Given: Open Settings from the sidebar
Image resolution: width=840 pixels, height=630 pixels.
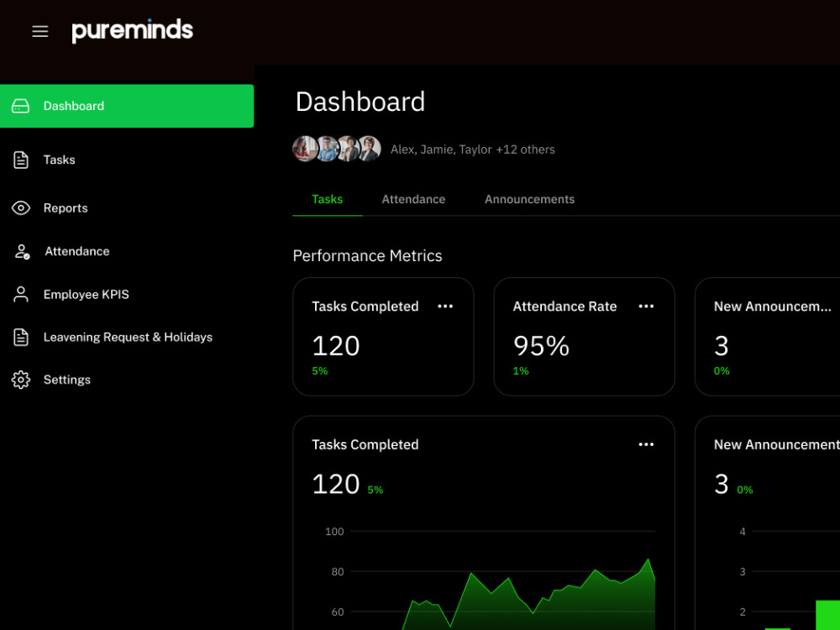Looking at the screenshot, I should 67,380.
